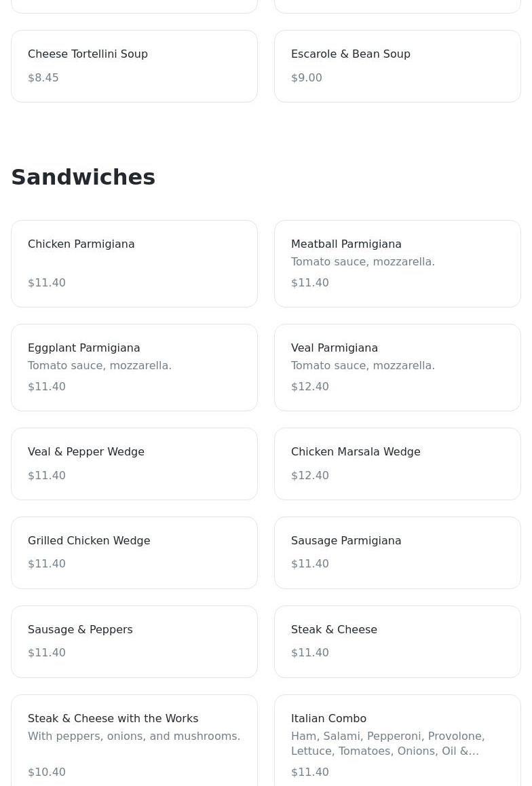Screen dimensions: 532x786
Task: Select the Sausage & Peppers sandwich
Action: (134, 641)
